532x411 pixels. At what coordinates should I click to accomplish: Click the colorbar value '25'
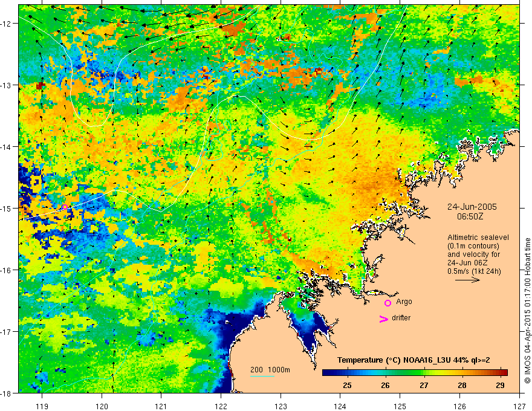pos(347,386)
